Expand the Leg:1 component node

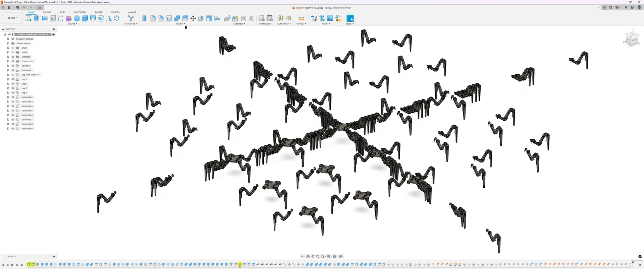[x=8, y=79]
